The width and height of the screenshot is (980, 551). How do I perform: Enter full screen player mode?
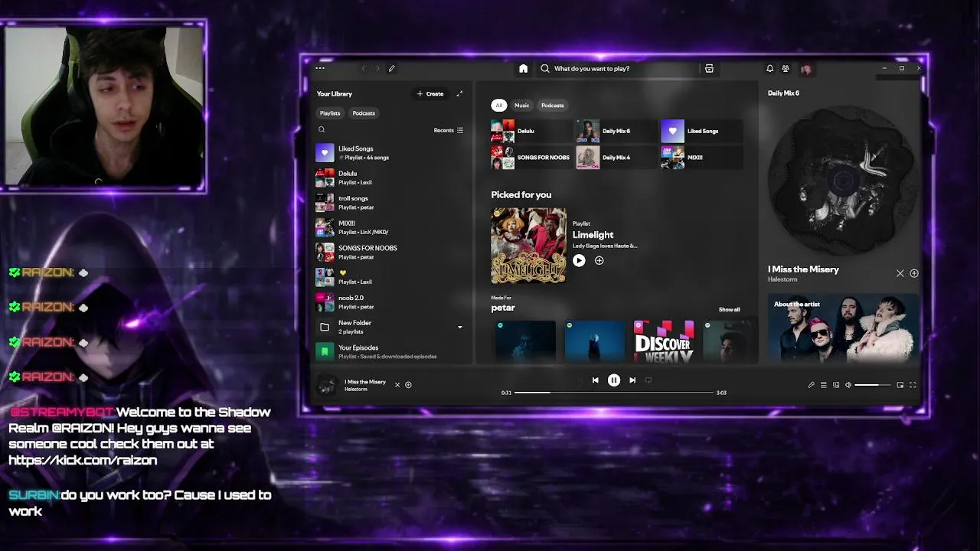(x=913, y=385)
